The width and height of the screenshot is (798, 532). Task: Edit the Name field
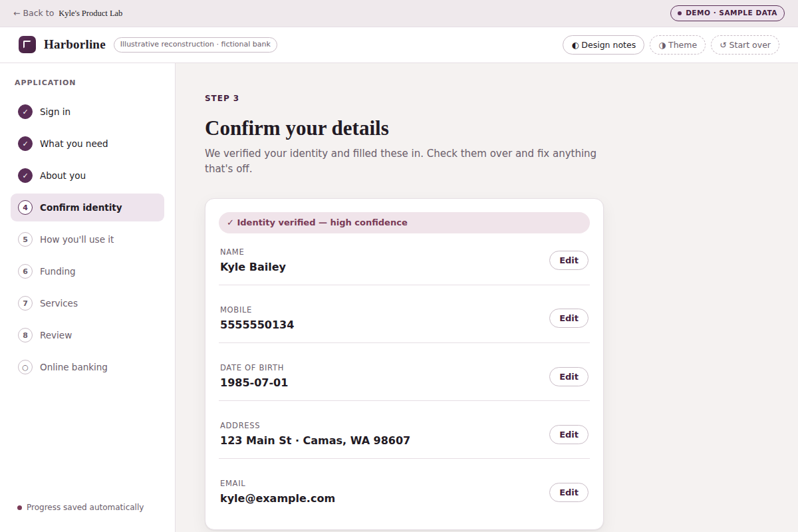coord(569,261)
